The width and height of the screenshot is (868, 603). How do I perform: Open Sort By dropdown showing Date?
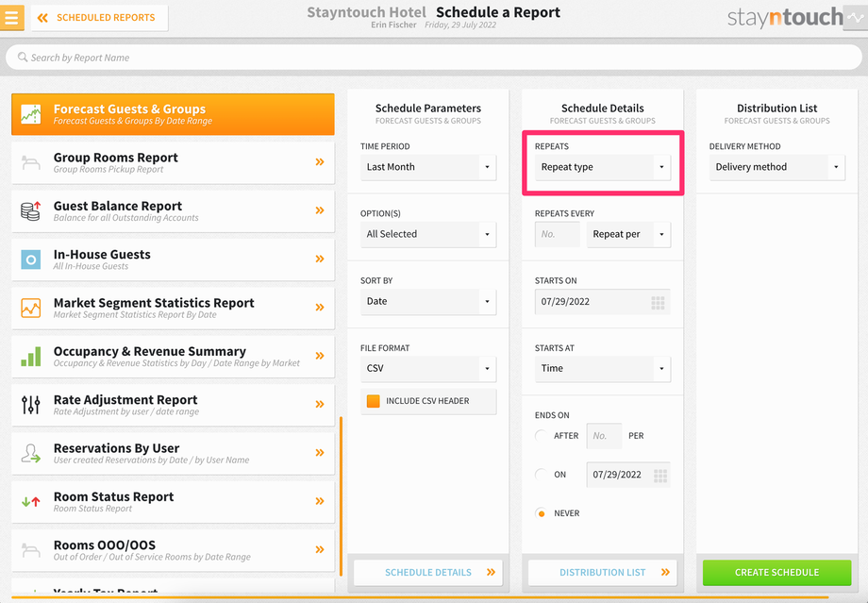pos(428,302)
